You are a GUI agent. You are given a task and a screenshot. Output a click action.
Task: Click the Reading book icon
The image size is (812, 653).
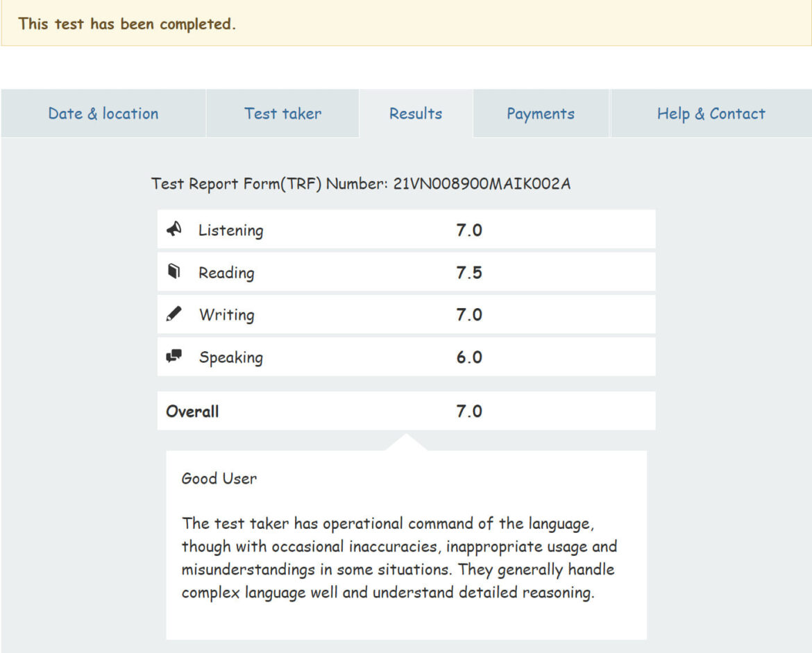coord(174,272)
